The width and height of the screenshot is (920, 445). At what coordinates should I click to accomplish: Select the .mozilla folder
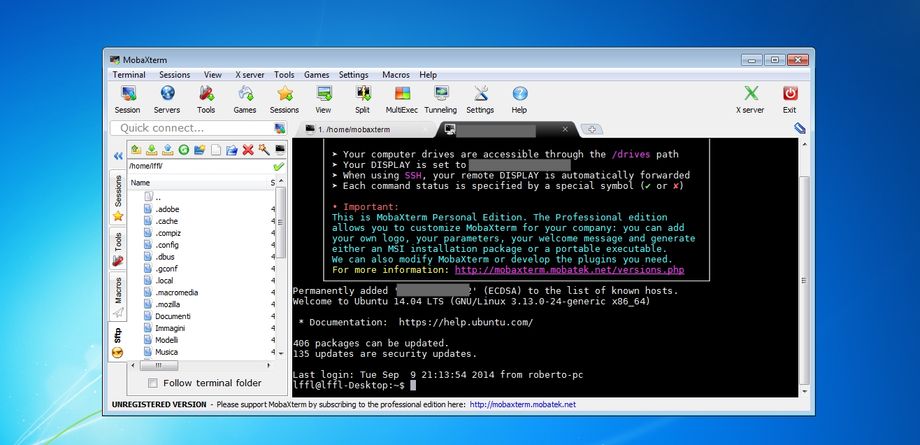tap(168, 304)
